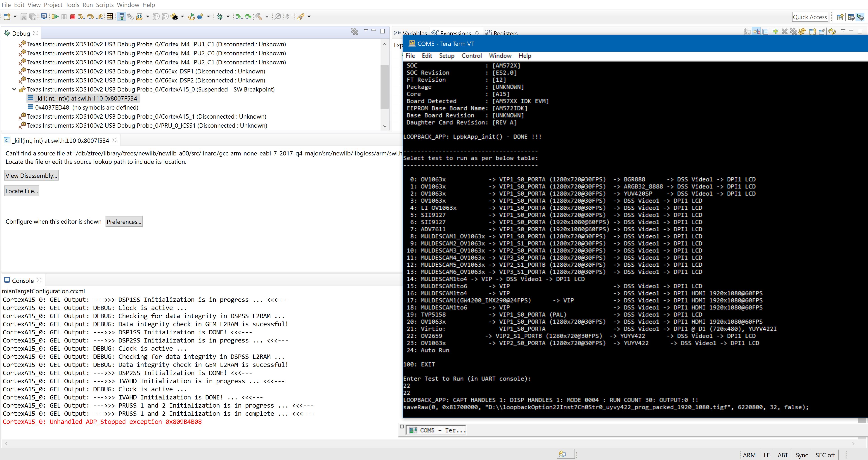The width and height of the screenshot is (868, 460).
Task: Select the 0x4037ED48 stack frame
Action: coord(83,107)
